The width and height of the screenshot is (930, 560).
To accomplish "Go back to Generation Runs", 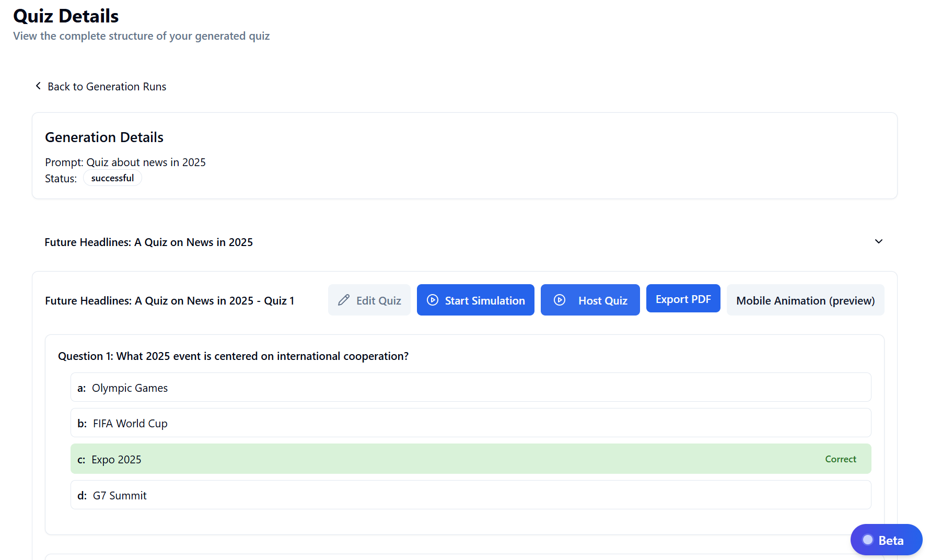I will (100, 86).
